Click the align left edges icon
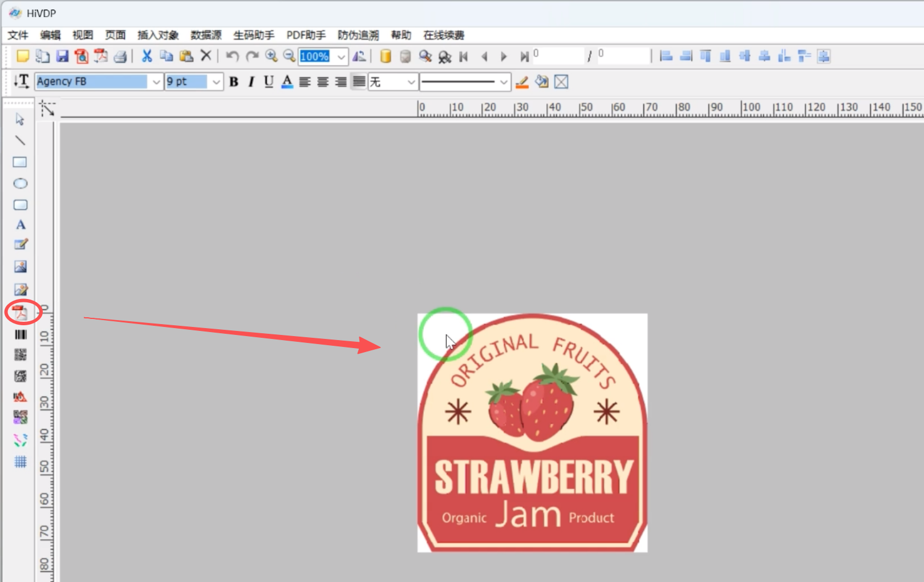The image size is (924, 582). (666, 56)
